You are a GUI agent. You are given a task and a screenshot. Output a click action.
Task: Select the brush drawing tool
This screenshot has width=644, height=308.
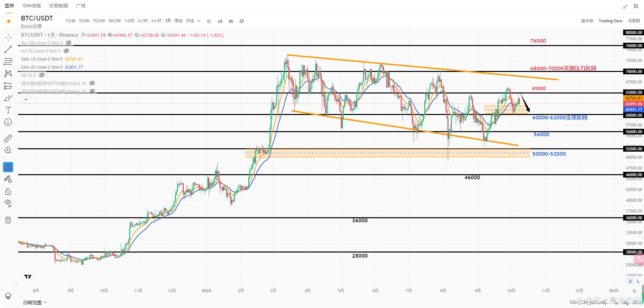(x=8, y=98)
